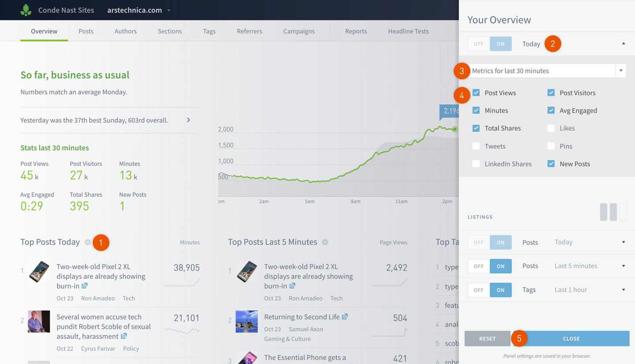This screenshot has height=364, width=635.
Task: Click the Gaming & Culture section label
Action: point(287,339)
